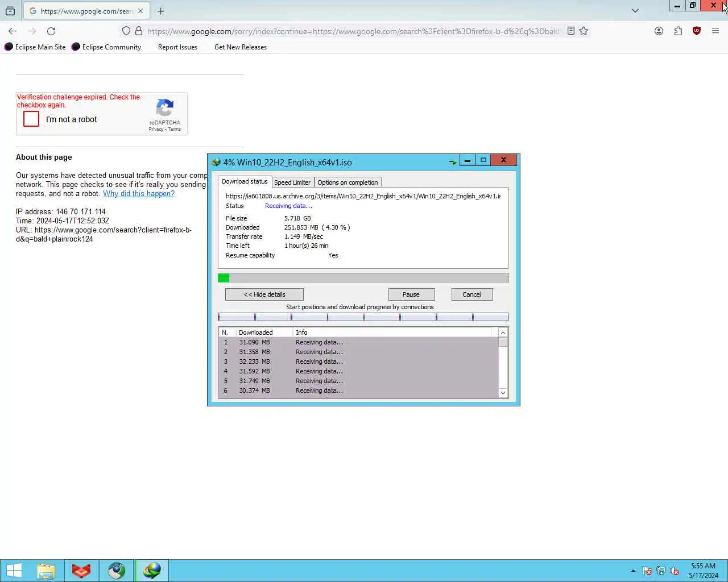Click the connections progress segment bar
The image size is (728, 582).
tap(363, 317)
